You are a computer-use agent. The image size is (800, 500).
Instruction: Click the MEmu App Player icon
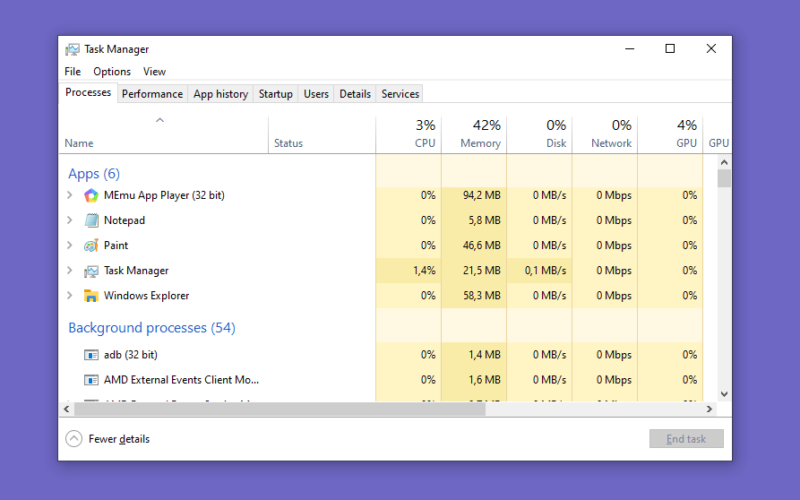(x=91, y=195)
